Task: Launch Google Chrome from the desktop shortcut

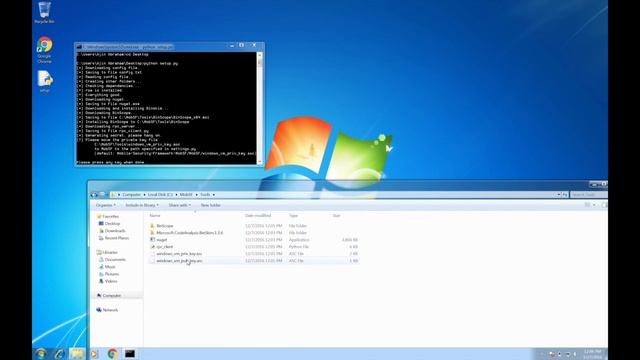Action: (44, 49)
